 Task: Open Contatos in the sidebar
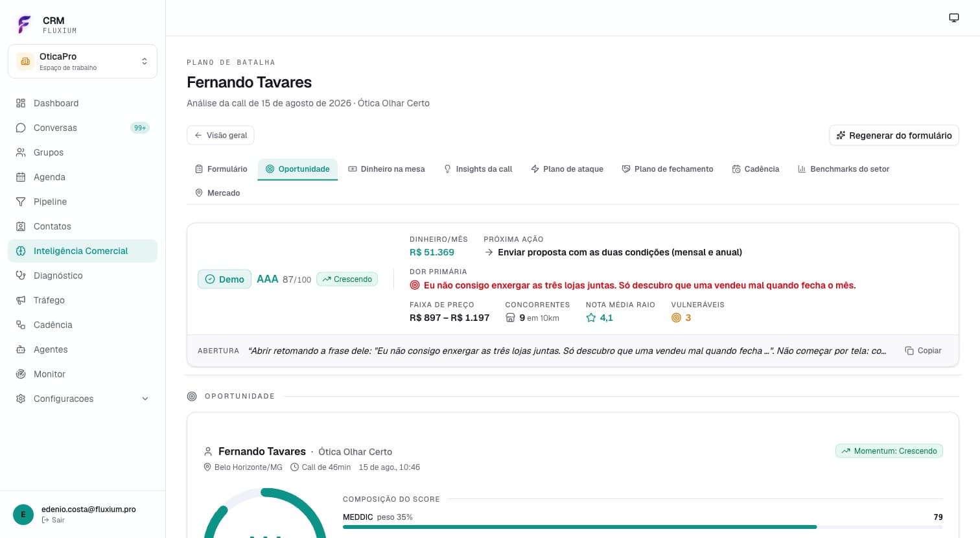click(82, 226)
